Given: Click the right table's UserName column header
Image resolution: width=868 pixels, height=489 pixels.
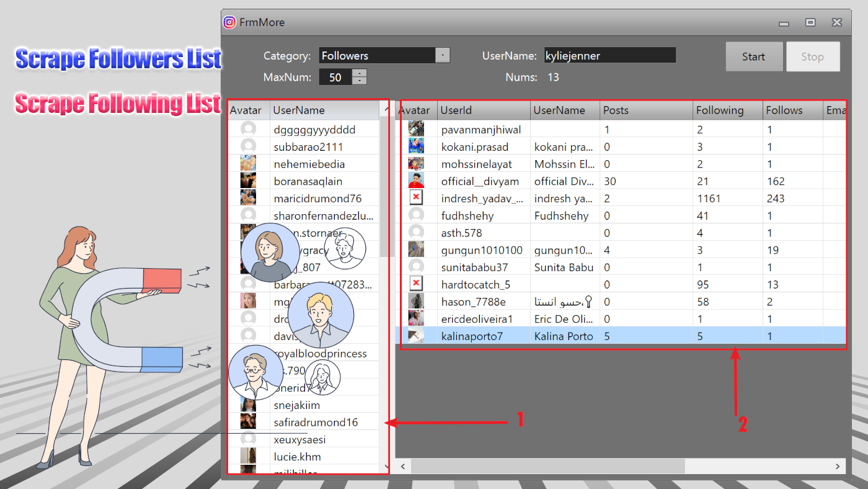Looking at the screenshot, I should pos(565,110).
